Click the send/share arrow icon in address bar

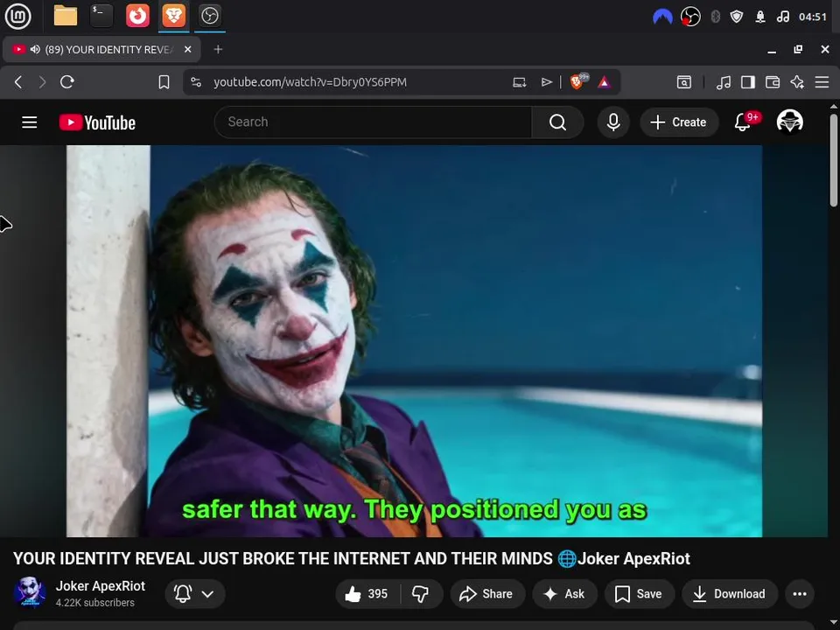546,82
